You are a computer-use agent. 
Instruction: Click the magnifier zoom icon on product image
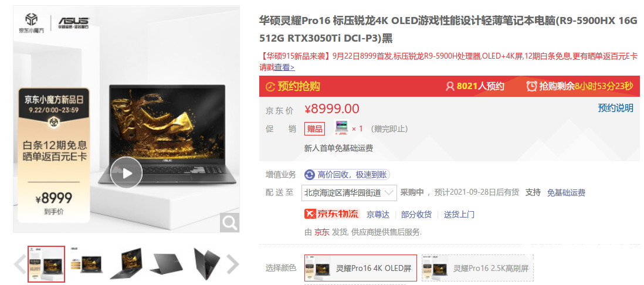tap(229, 223)
